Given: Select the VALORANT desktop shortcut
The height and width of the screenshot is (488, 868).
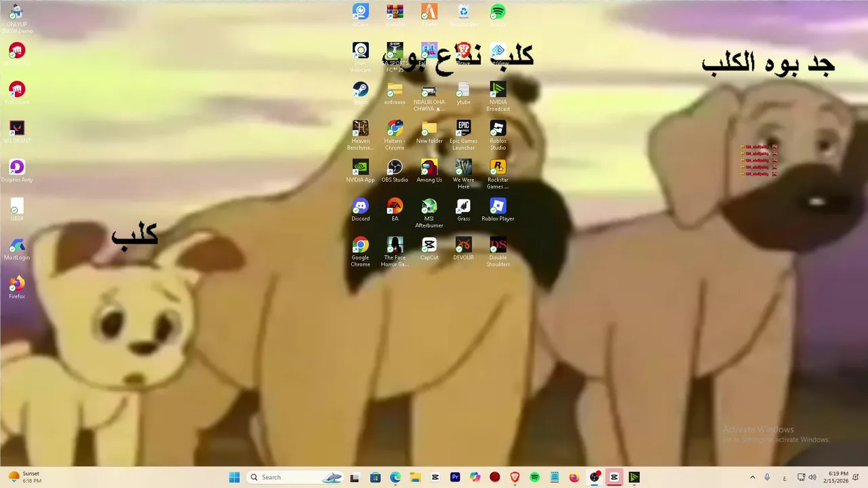Looking at the screenshot, I should pos(17,131).
